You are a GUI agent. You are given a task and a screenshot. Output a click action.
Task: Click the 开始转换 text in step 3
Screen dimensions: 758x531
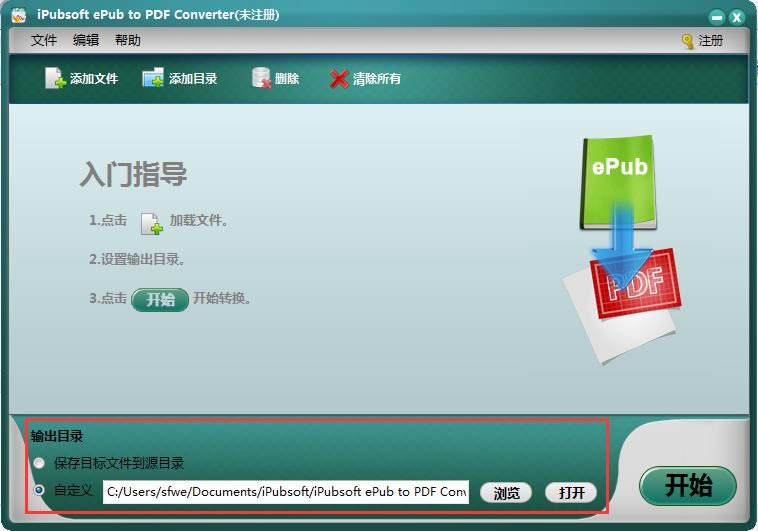click(x=222, y=298)
